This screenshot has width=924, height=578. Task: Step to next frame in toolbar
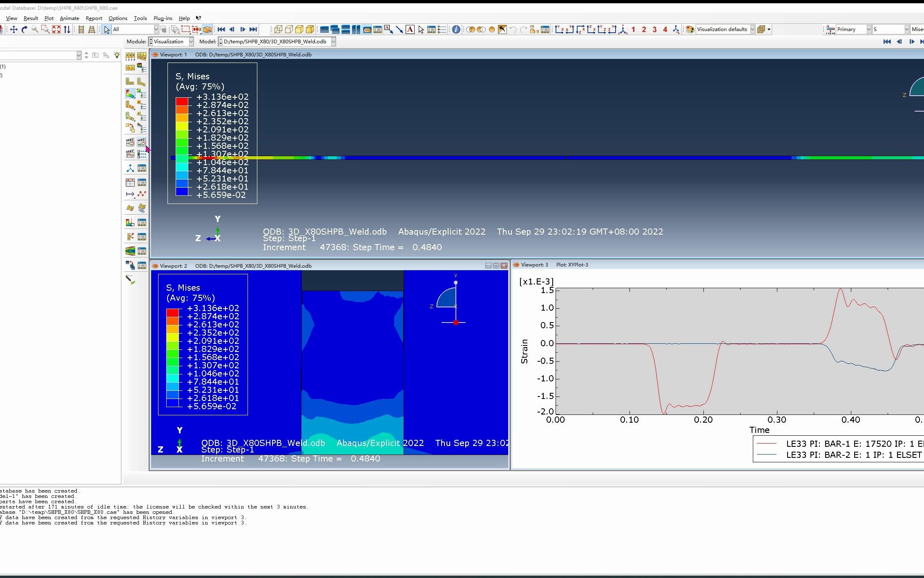tap(243, 29)
